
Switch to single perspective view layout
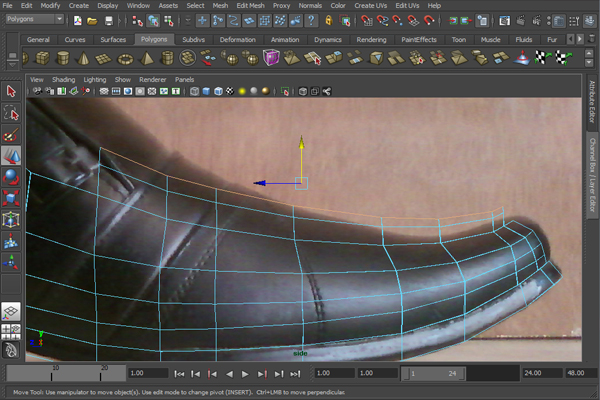(x=11, y=312)
